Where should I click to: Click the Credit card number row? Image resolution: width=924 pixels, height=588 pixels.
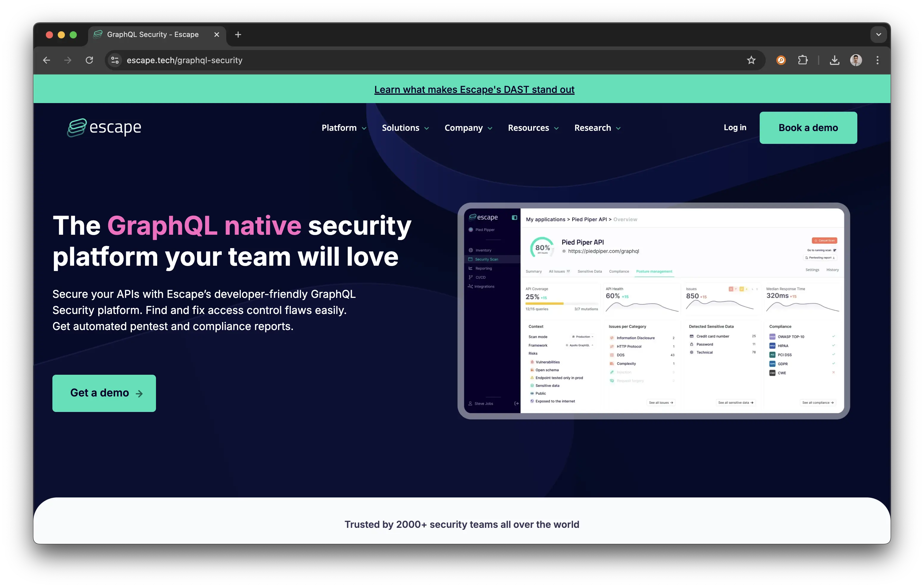point(722,336)
